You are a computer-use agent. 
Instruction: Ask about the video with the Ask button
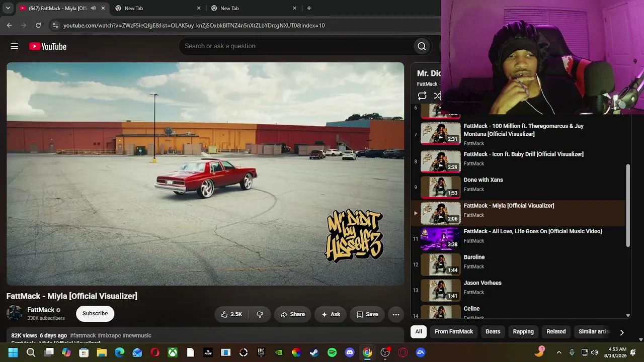tap(331, 314)
